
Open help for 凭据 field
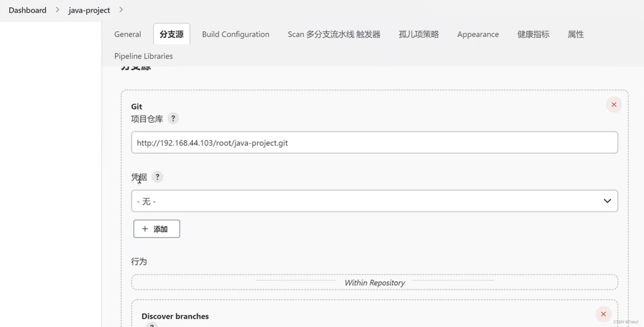[x=157, y=177]
